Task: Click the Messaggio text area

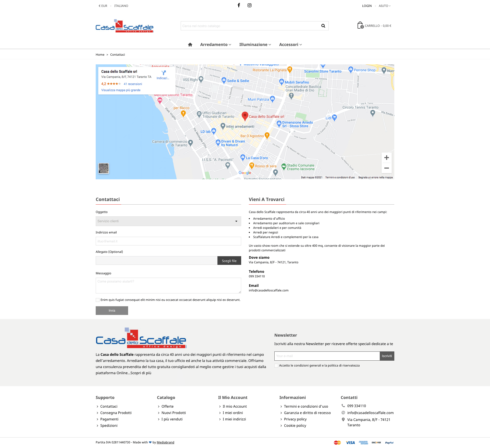Action: click(x=168, y=286)
